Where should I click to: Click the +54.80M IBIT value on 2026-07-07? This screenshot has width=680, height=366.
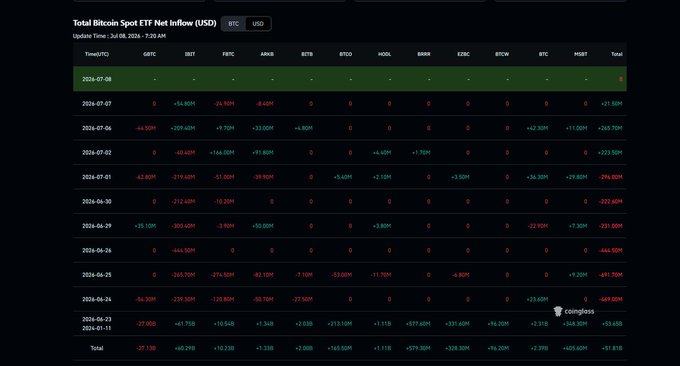click(184, 104)
